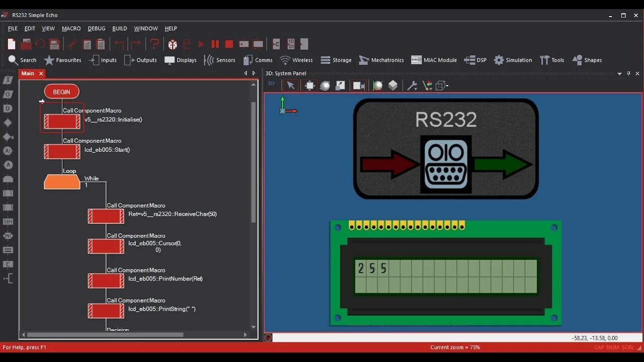Compile to C code icon
Image resolution: width=644 pixels, height=362 pixels.
pyautogui.click(x=276, y=44)
